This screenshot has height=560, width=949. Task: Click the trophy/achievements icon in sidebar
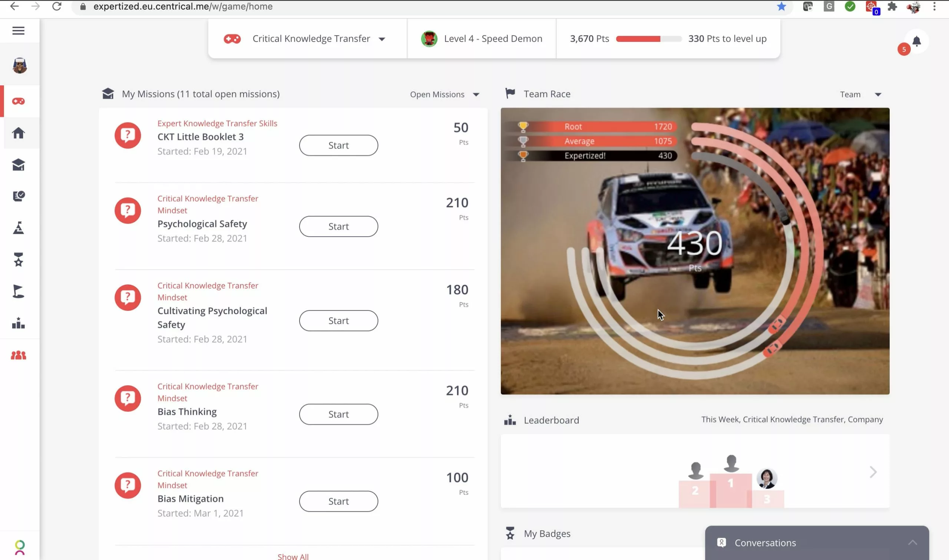[x=18, y=260]
